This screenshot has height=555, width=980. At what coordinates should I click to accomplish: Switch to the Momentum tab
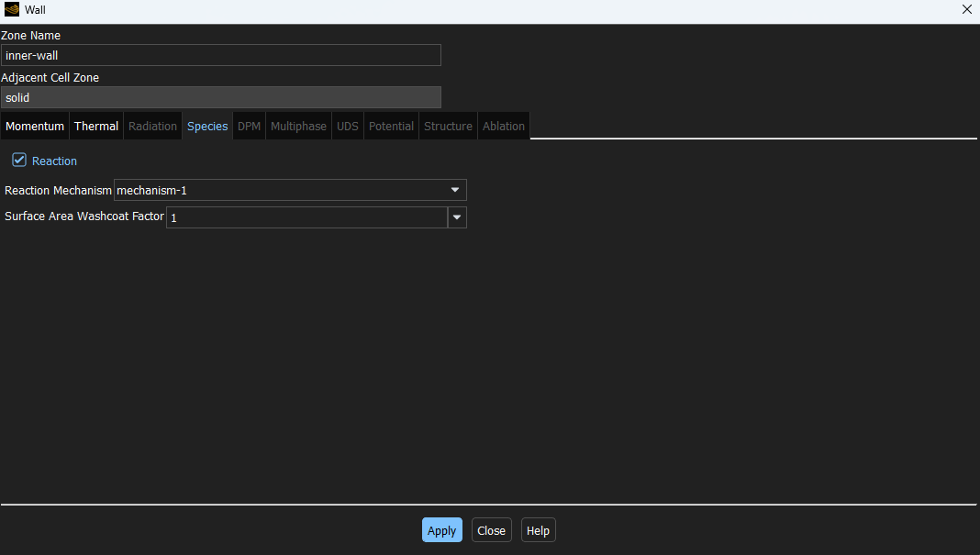(x=35, y=127)
